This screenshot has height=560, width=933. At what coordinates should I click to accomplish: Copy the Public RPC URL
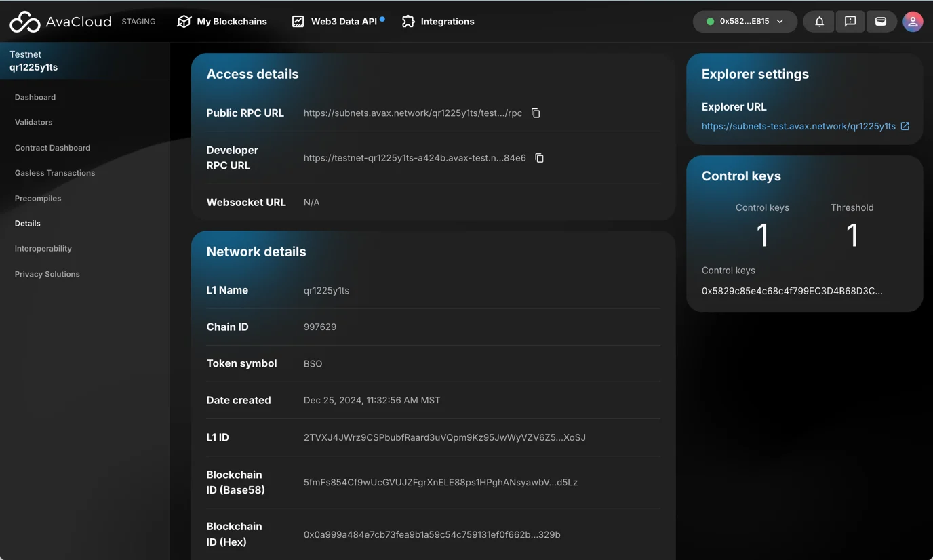pos(536,113)
